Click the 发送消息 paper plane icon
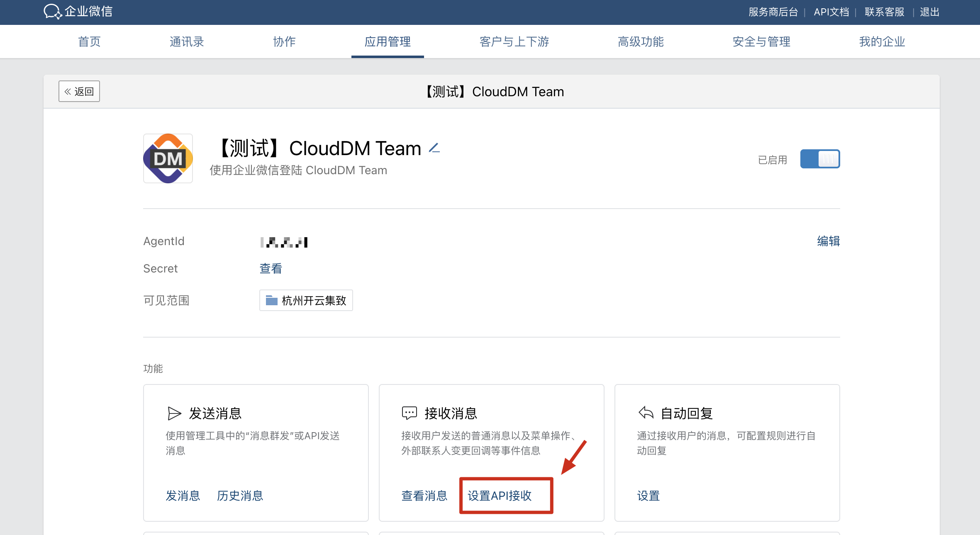 (174, 413)
